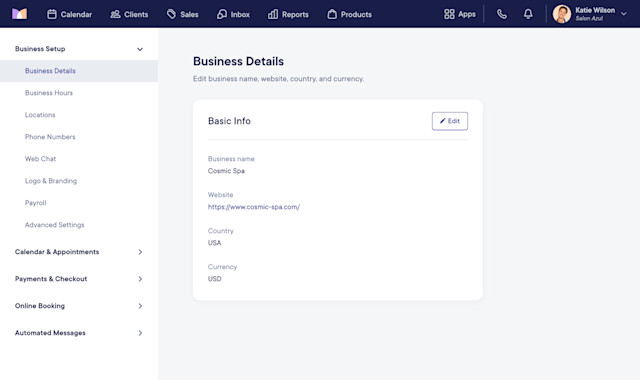The image size is (640, 380).
Task: Open the Katie Wilson account dropdown
Action: [624, 14]
